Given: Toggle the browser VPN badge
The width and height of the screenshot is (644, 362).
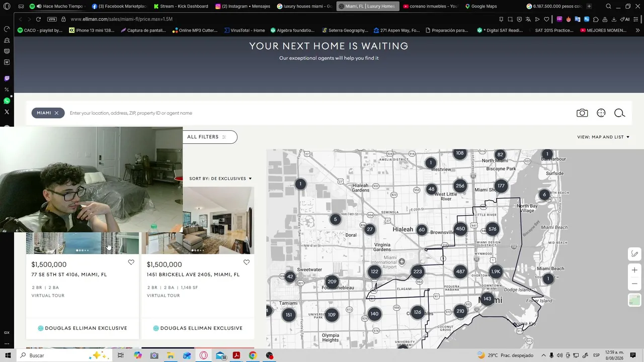Looking at the screenshot, I should click(52, 19).
